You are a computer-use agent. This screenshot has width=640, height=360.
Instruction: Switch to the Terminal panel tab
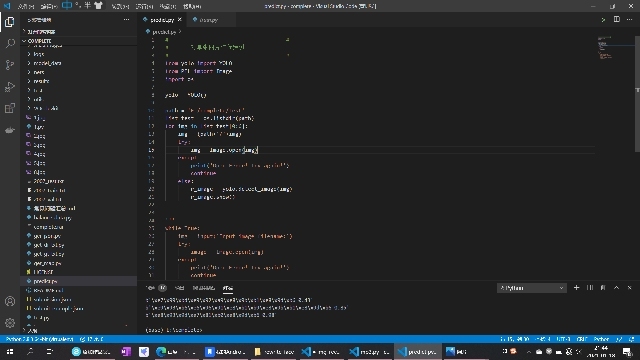click(228, 288)
